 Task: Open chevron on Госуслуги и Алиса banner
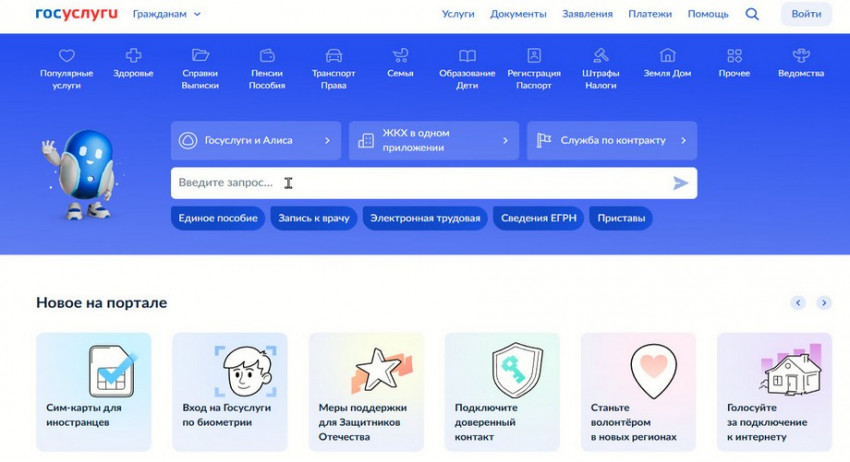327,140
